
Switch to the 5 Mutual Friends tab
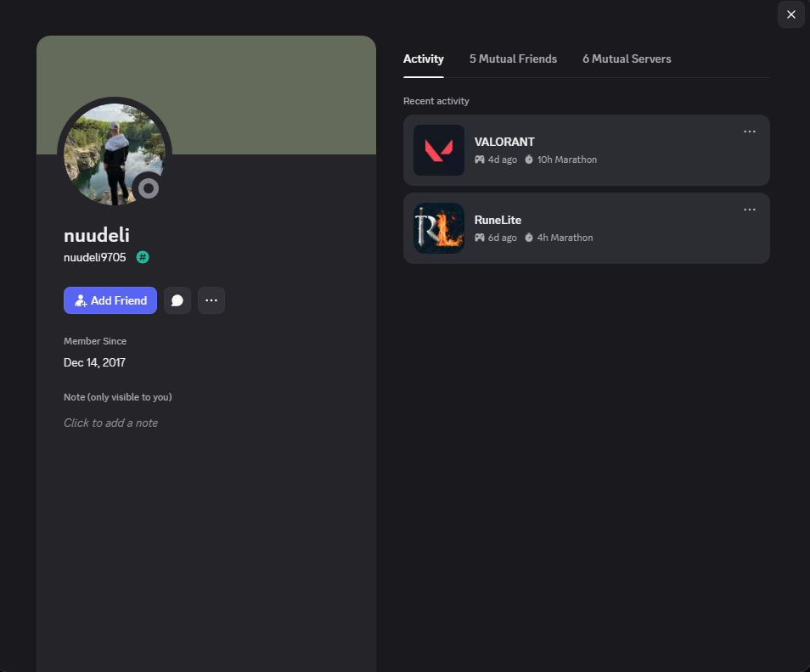pos(513,59)
